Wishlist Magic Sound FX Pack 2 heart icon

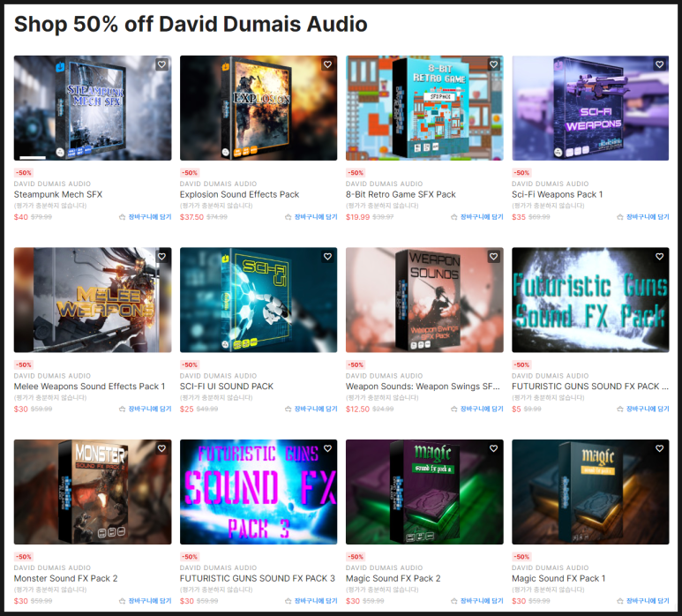[x=494, y=448]
